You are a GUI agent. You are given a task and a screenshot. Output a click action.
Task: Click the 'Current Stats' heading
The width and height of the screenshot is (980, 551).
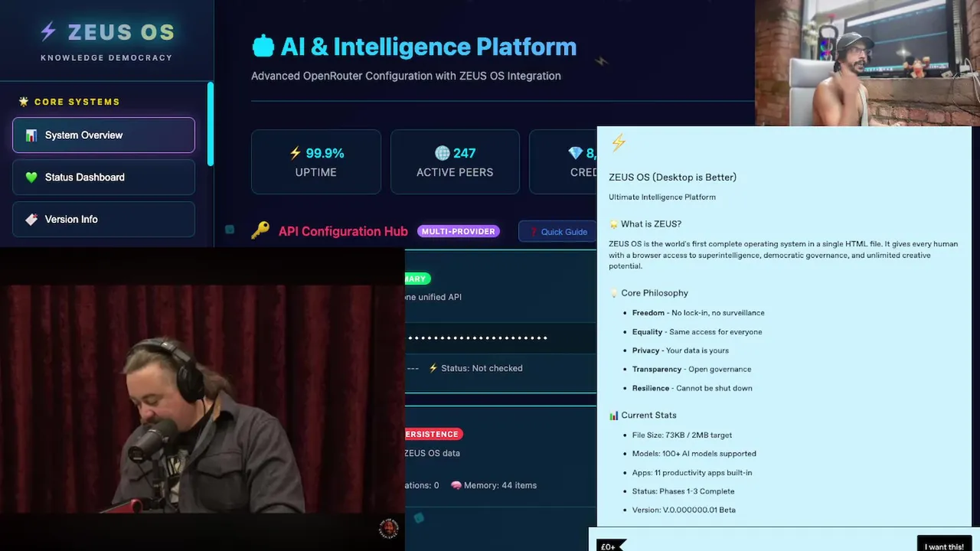coord(648,416)
